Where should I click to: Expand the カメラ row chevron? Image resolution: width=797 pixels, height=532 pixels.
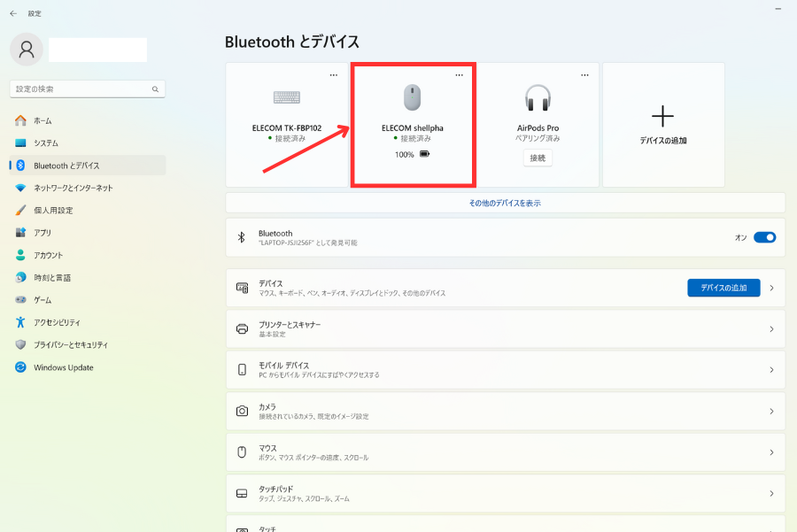[x=771, y=411]
